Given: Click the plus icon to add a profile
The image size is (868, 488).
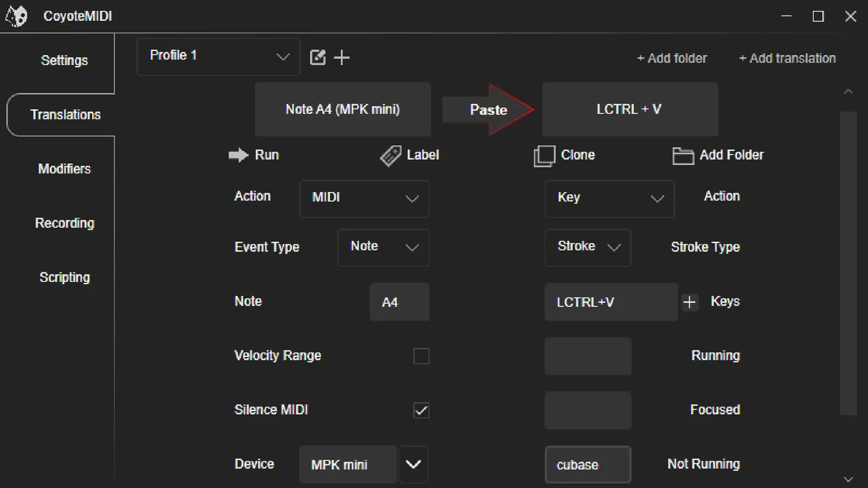Looking at the screenshot, I should point(342,58).
